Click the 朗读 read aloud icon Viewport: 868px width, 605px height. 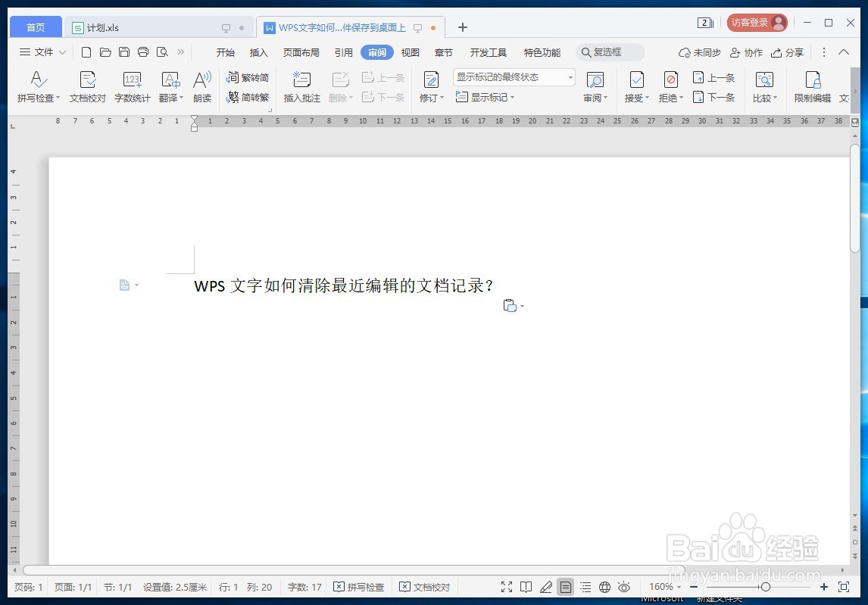point(202,87)
